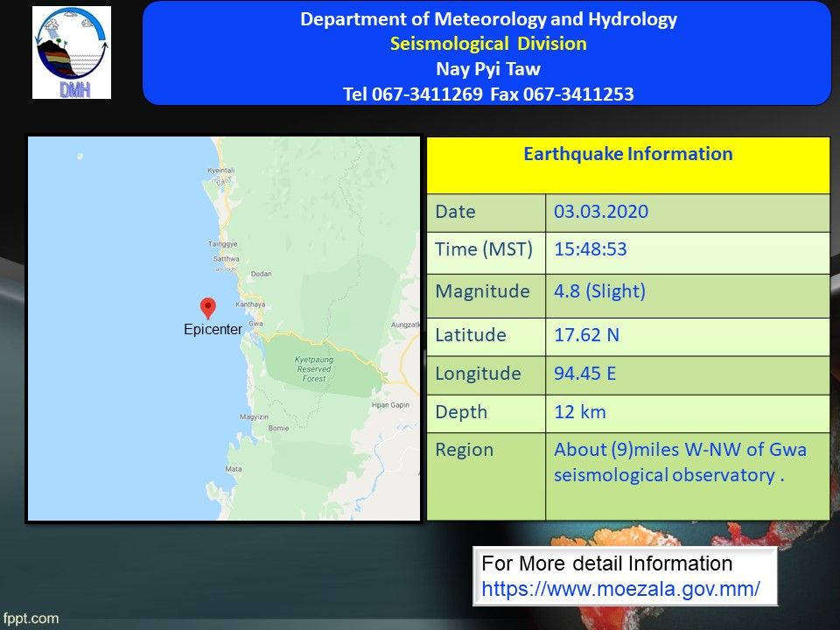Click the Tel and Fax number line
The height and width of the screenshot is (630, 840).
point(488,94)
